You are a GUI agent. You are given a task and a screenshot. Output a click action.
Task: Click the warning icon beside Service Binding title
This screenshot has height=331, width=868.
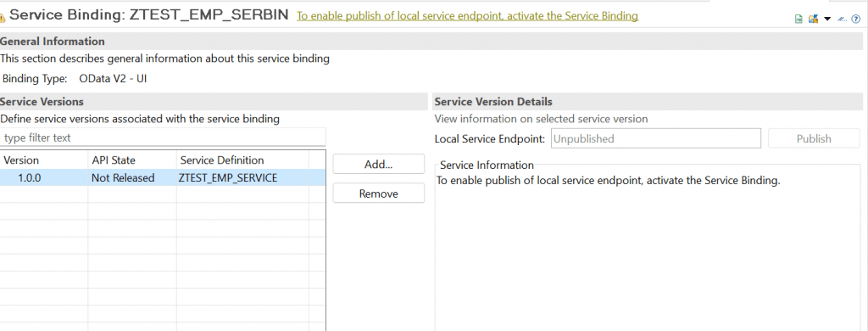coord(3,18)
